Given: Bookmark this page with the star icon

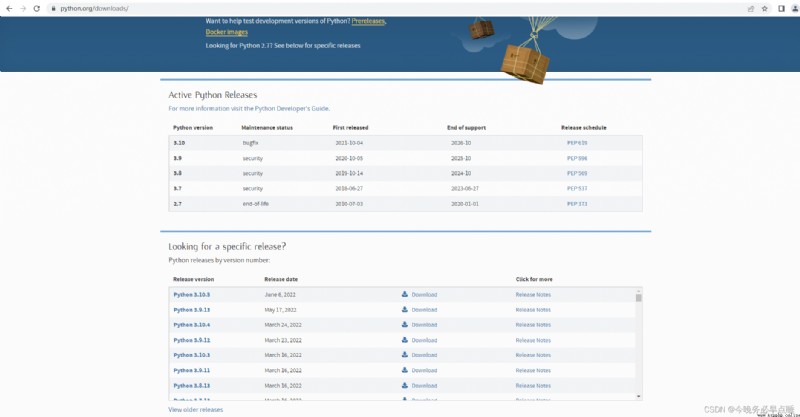Looking at the screenshot, I should 765,9.
